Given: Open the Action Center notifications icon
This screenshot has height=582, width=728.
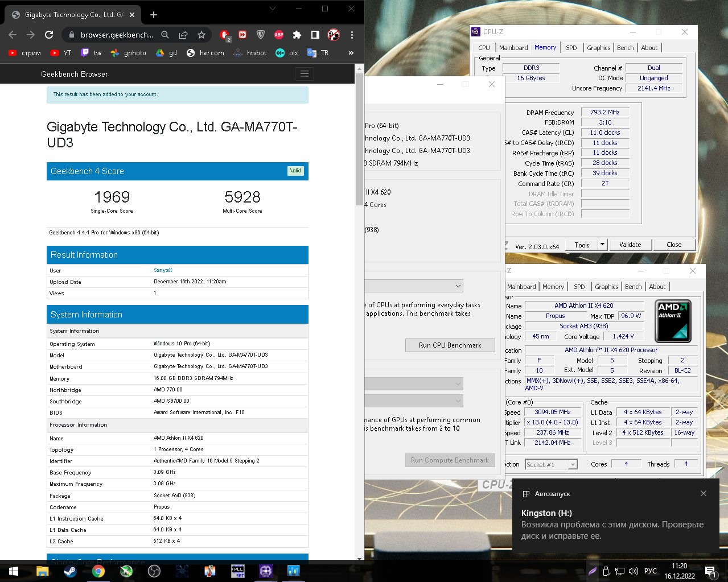Looking at the screenshot, I should coord(710,571).
